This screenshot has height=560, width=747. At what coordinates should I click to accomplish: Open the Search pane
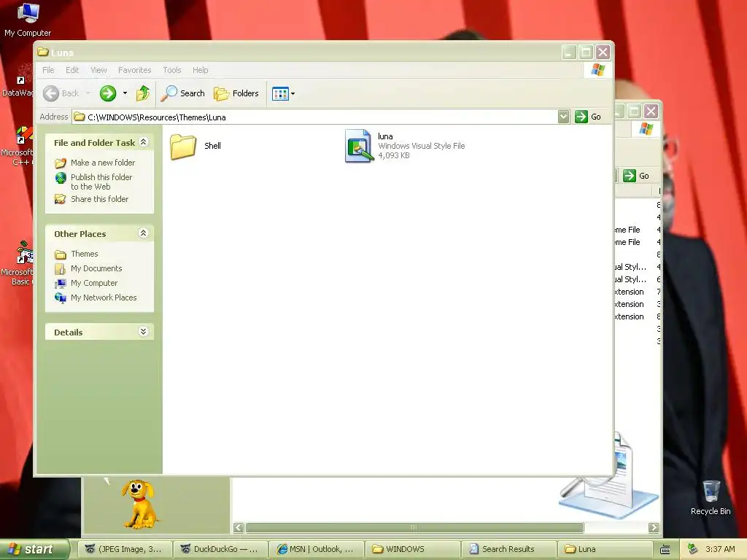[x=183, y=93]
